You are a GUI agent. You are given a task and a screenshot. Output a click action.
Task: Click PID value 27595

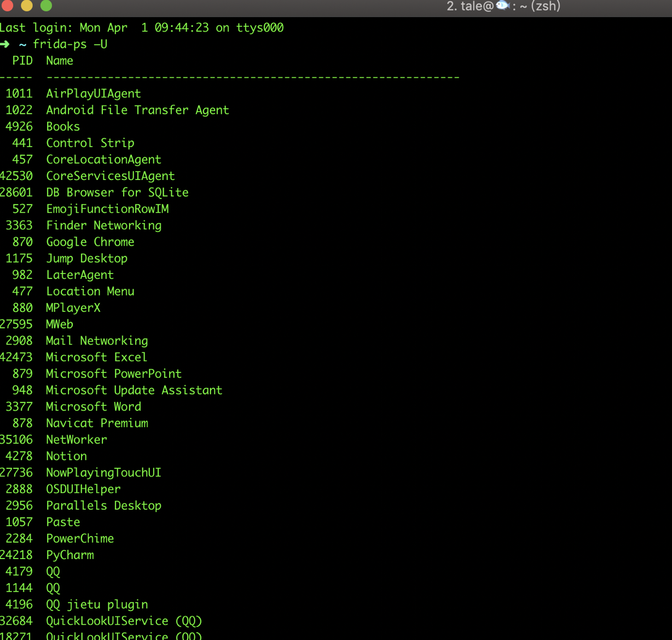pos(16,324)
